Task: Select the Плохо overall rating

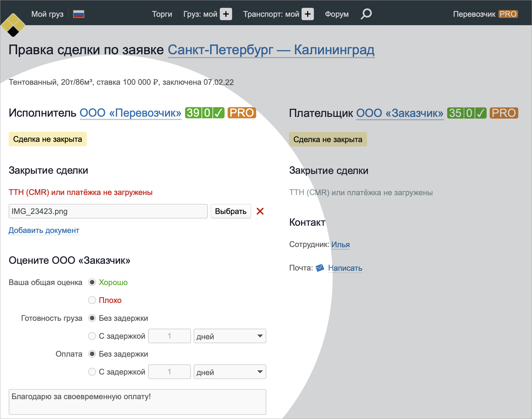Action: (x=92, y=300)
